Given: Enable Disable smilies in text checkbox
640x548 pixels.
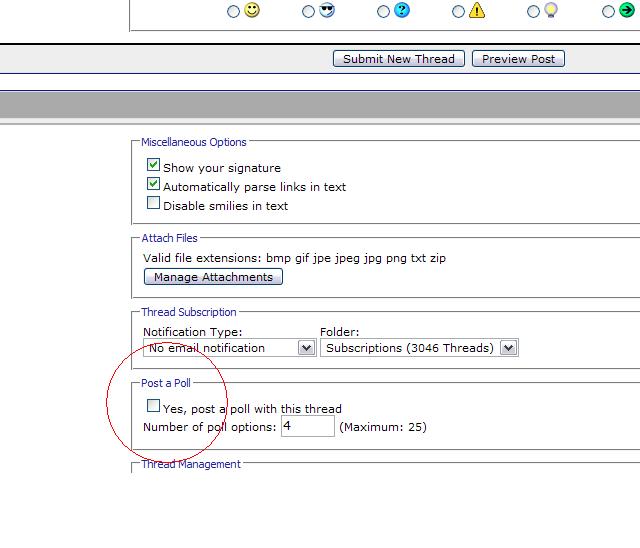Looking at the screenshot, I should [x=153, y=203].
